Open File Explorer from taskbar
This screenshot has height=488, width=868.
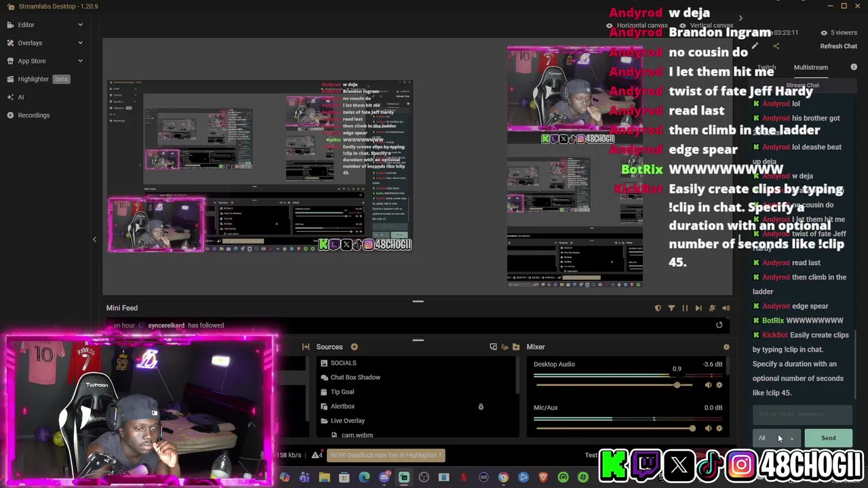(x=324, y=478)
